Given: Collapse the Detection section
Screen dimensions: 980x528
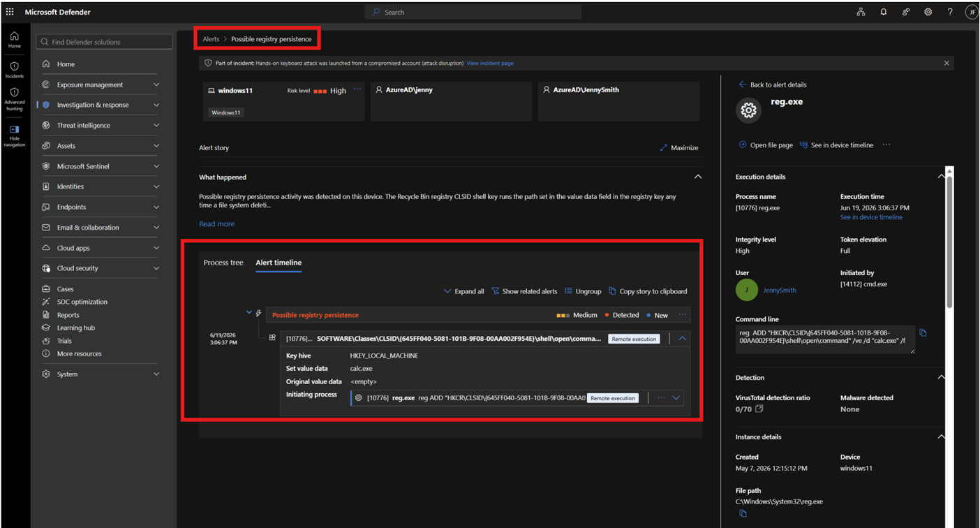Looking at the screenshot, I should (x=940, y=378).
